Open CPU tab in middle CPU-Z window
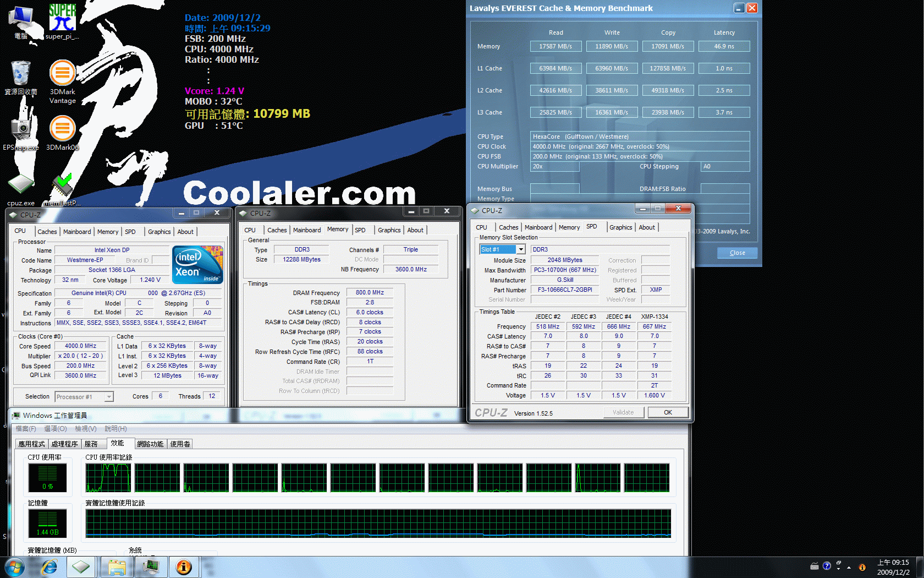 (250, 230)
